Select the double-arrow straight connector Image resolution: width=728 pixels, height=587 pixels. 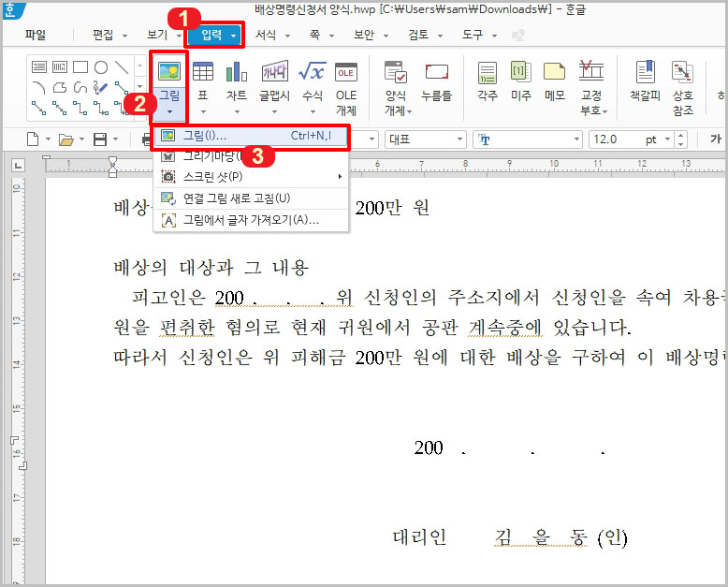point(60,108)
